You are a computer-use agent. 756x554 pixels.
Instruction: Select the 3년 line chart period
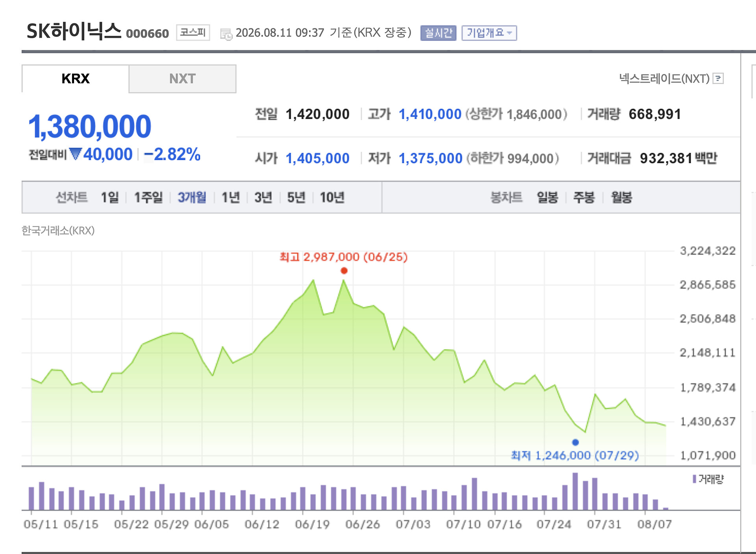point(263,197)
